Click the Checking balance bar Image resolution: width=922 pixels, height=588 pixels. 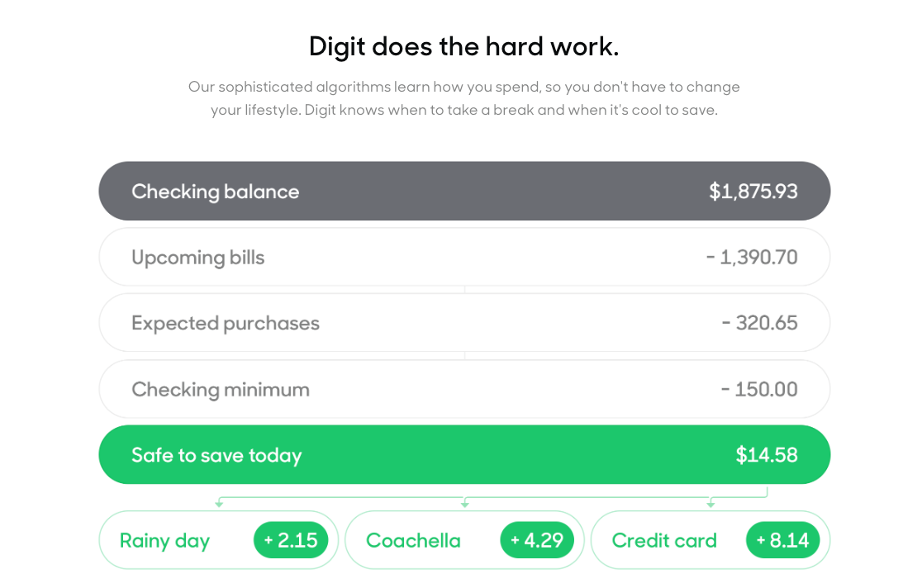pos(464,191)
